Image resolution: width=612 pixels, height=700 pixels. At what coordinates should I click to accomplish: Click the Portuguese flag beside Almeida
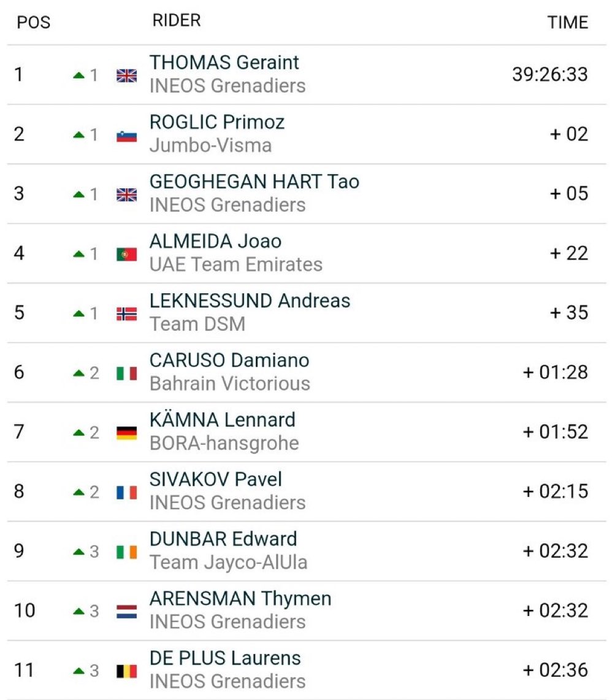tap(127, 254)
